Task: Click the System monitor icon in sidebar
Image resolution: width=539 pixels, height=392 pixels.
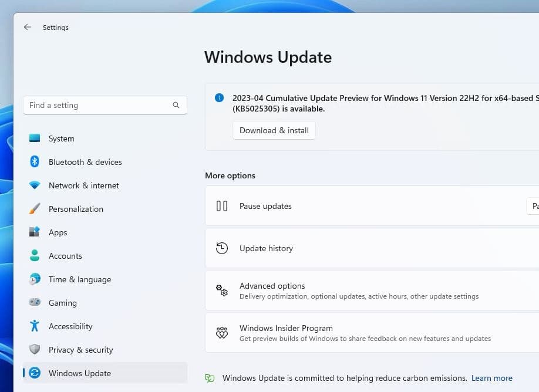Action: pos(35,138)
